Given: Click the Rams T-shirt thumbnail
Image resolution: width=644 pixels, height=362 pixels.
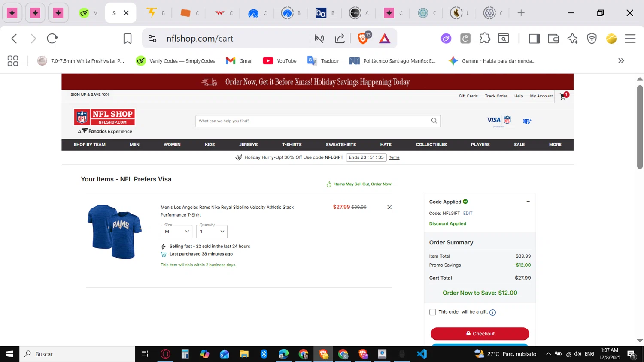Looking at the screenshot, I should pos(115,232).
